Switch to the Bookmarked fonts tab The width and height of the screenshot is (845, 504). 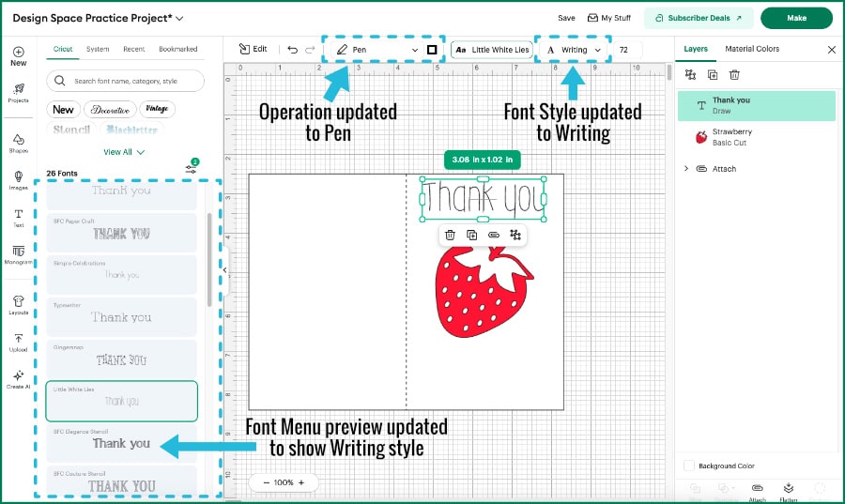pos(177,49)
